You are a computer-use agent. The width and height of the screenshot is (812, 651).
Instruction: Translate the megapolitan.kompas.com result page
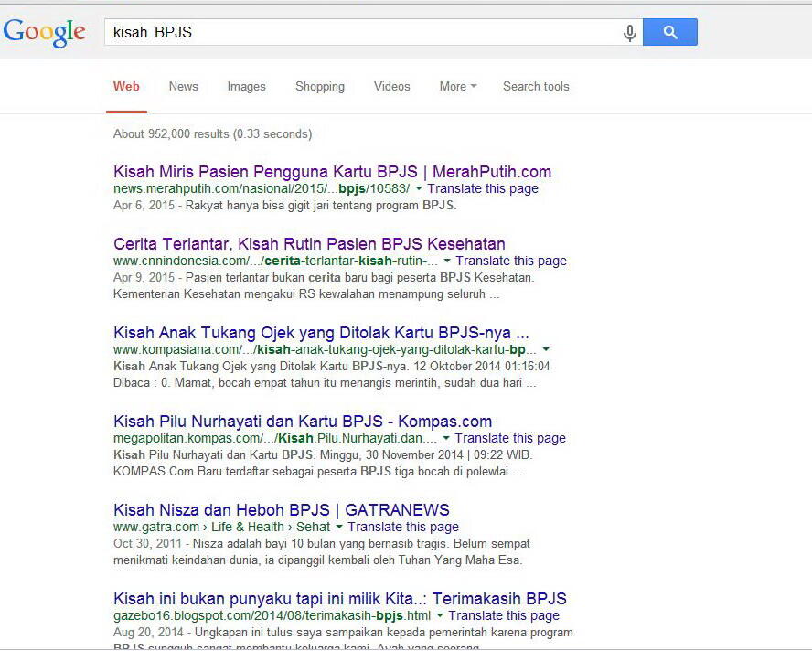(510, 438)
